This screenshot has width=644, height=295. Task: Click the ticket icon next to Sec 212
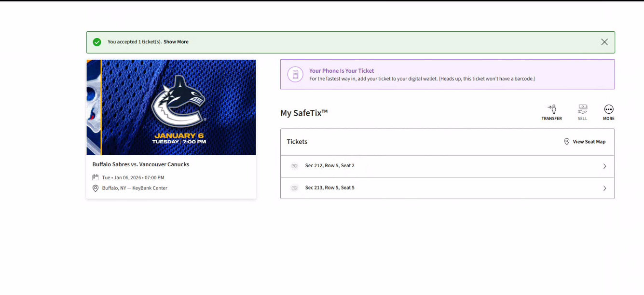pos(294,166)
